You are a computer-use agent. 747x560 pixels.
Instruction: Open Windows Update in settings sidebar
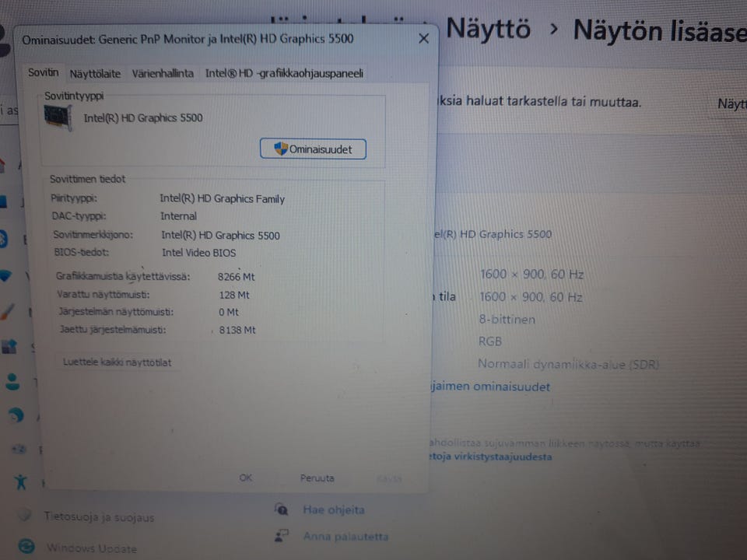pos(92,548)
